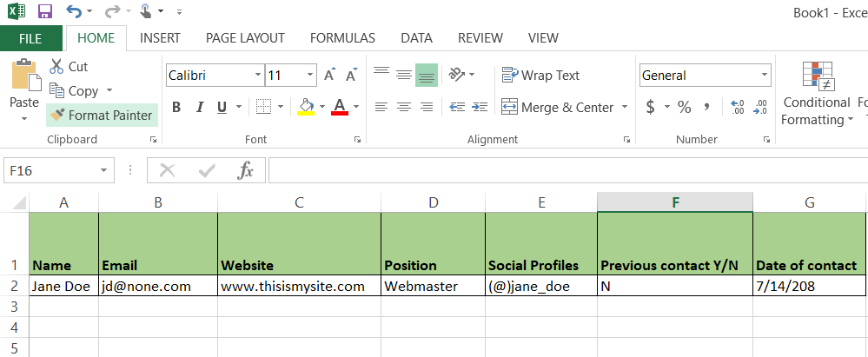Toggle Italic formatting
868x357 pixels.
(x=199, y=107)
